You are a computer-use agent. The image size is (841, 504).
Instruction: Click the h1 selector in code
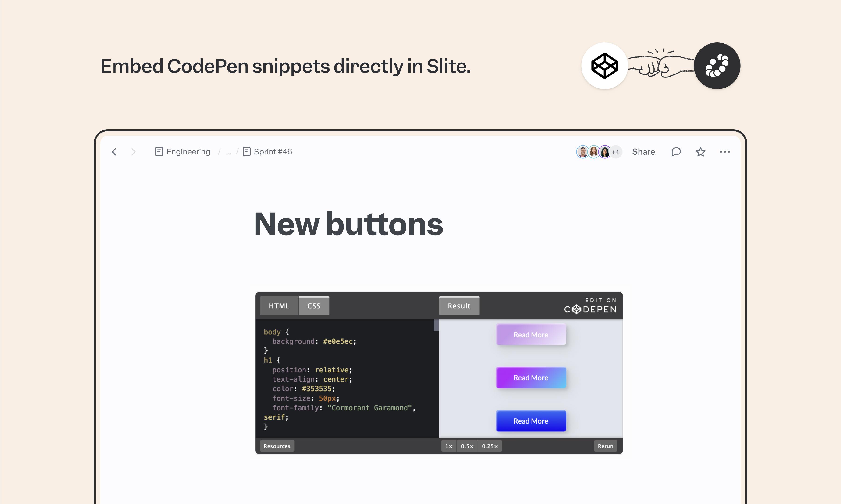(268, 360)
